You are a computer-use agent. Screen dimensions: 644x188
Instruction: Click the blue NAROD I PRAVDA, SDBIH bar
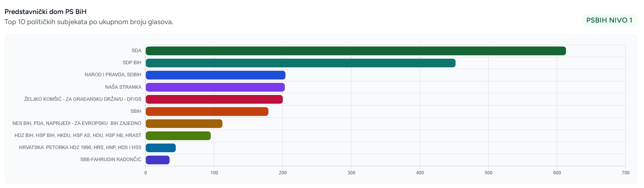point(215,75)
